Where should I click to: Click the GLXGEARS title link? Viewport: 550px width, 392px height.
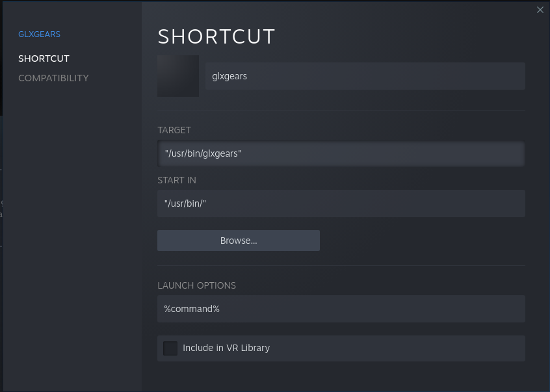click(x=39, y=34)
